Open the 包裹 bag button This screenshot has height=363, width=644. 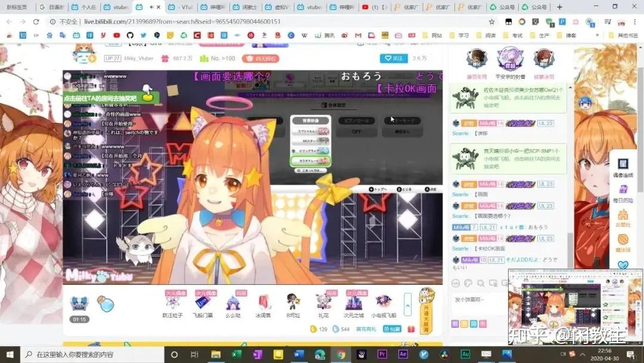[392, 329]
